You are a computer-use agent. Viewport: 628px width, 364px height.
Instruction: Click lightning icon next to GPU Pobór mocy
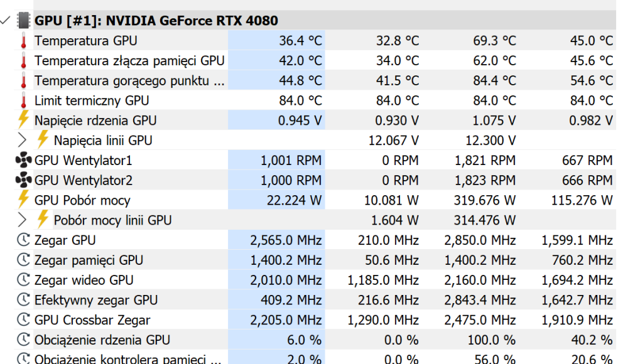tap(23, 200)
